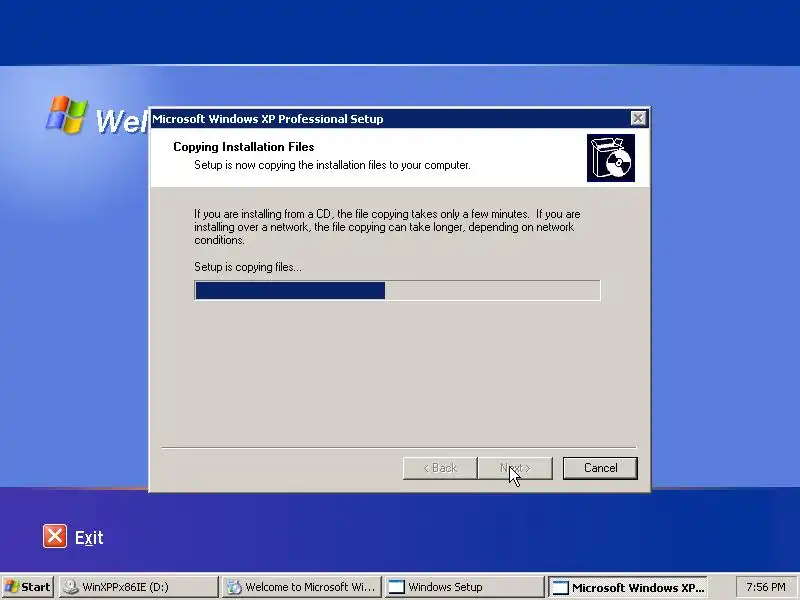The height and width of the screenshot is (600, 800).
Task: Click the Cancel button in Setup dialog
Action: click(600, 468)
